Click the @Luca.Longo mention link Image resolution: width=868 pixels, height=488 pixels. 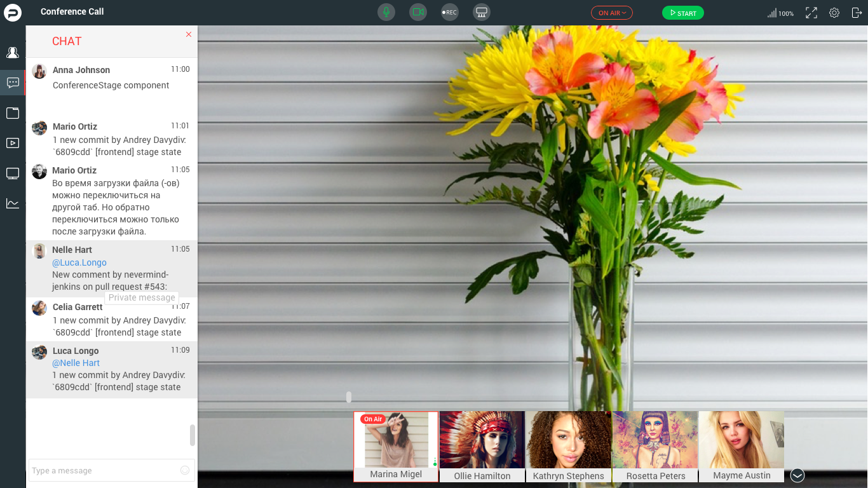pos(79,262)
